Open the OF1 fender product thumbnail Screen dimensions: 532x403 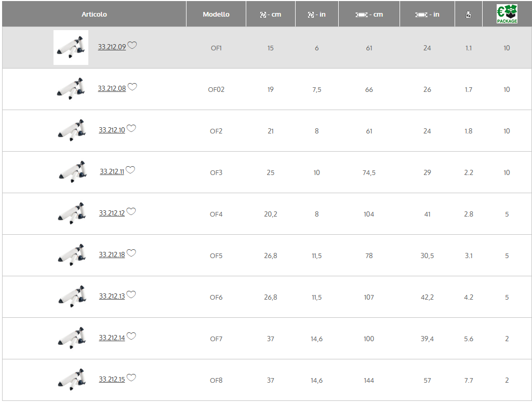click(x=71, y=47)
